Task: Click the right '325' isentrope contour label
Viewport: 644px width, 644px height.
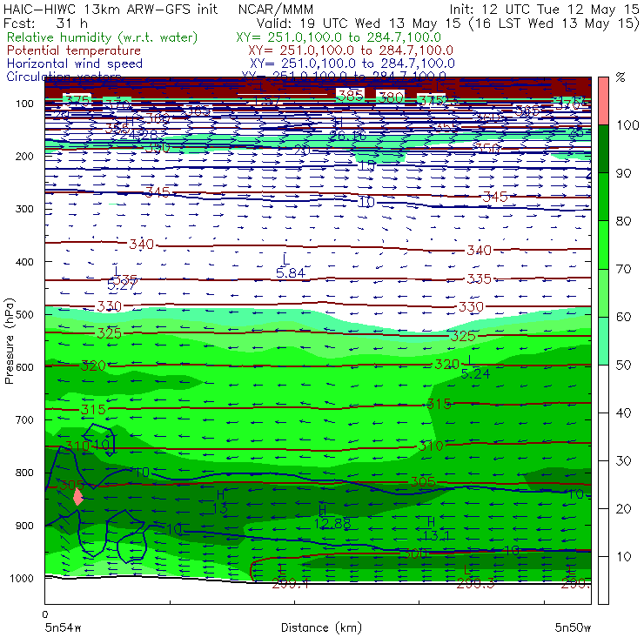Action: click(463, 337)
